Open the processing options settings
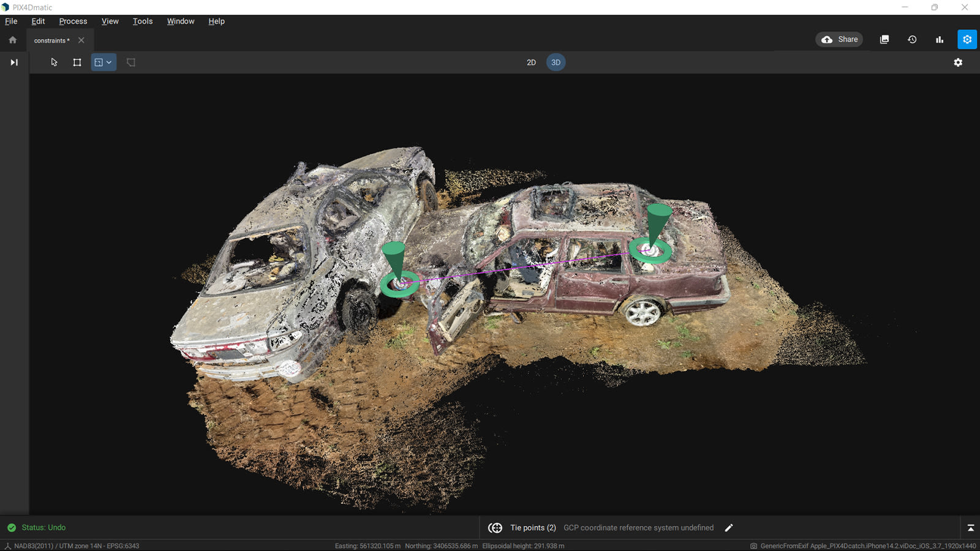The height and width of the screenshot is (551, 980). pyautogui.click(x=967, y=39)
